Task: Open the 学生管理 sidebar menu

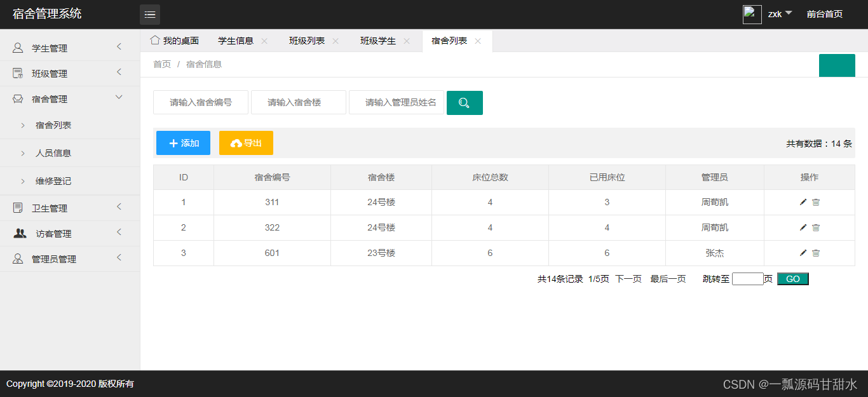Action: 70,48
